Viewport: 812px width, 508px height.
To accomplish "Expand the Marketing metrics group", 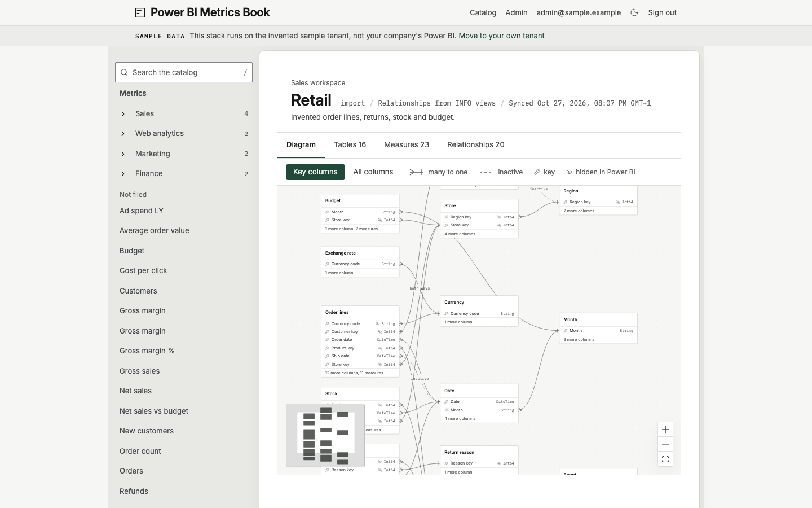I will coord(123,154).
